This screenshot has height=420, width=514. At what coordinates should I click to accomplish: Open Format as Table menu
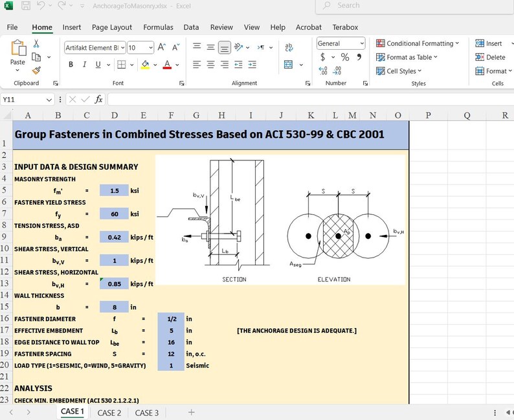pos(407,58)
